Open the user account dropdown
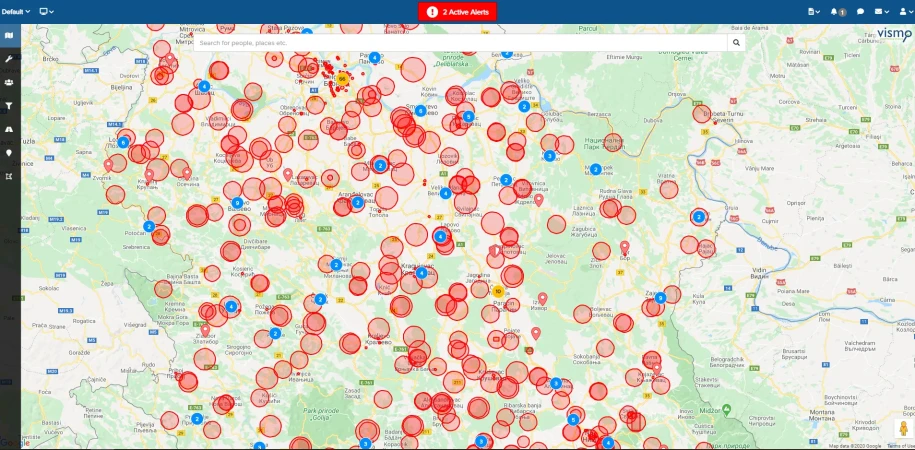 pos(905,11)
